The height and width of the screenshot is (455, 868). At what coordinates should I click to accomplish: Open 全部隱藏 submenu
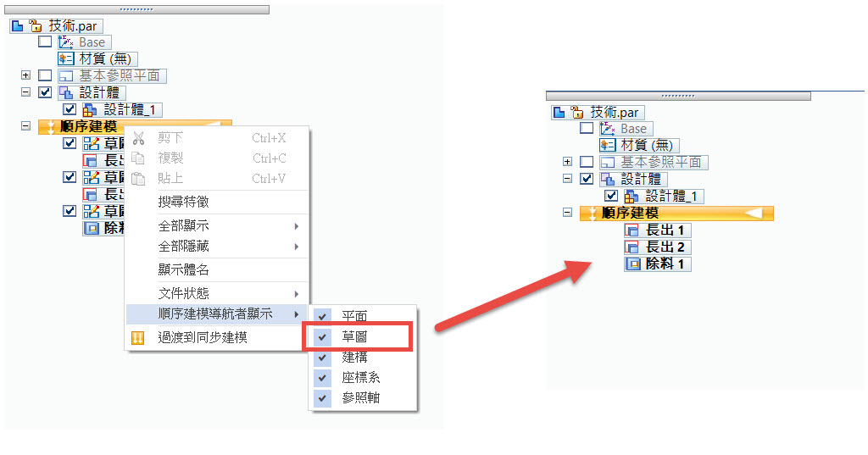(x=216, y=247)
